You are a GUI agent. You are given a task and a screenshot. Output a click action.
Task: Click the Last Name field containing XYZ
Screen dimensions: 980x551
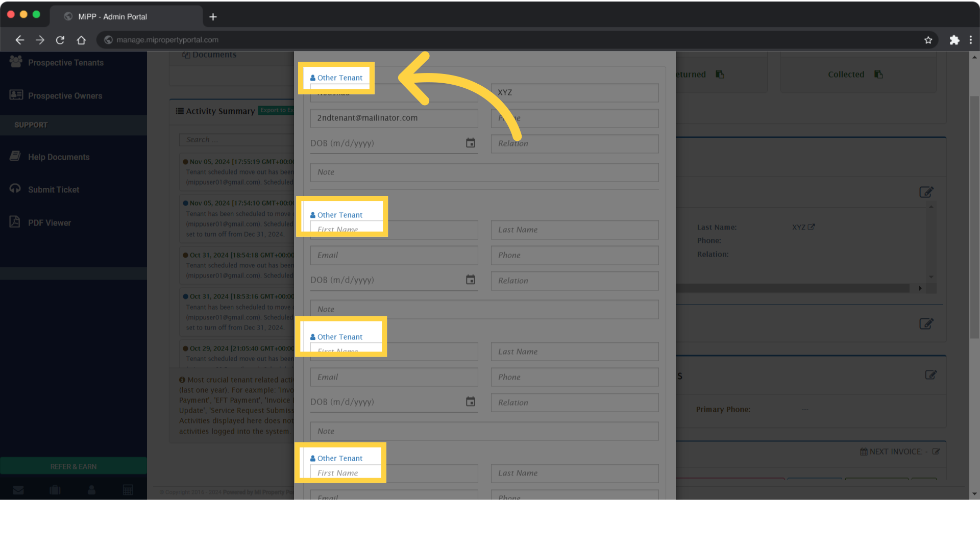pos(575,93)
